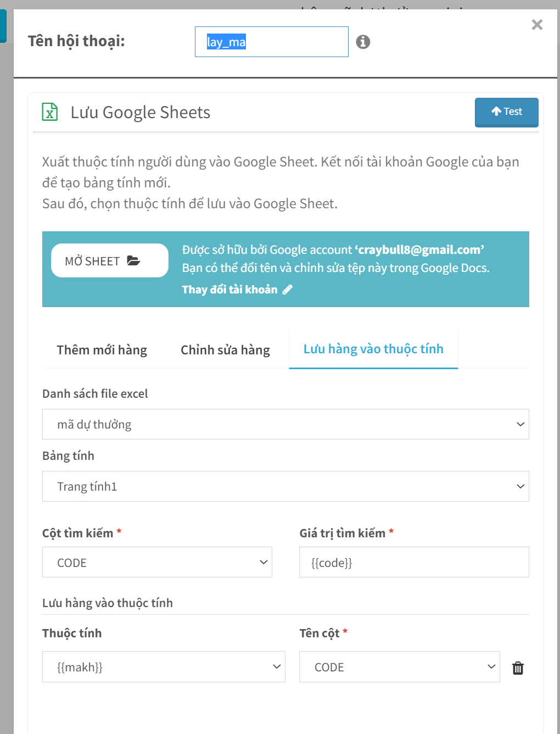Click the MỞ SHEET button
Screen dimensions: 560x734
tap(110, 260)
